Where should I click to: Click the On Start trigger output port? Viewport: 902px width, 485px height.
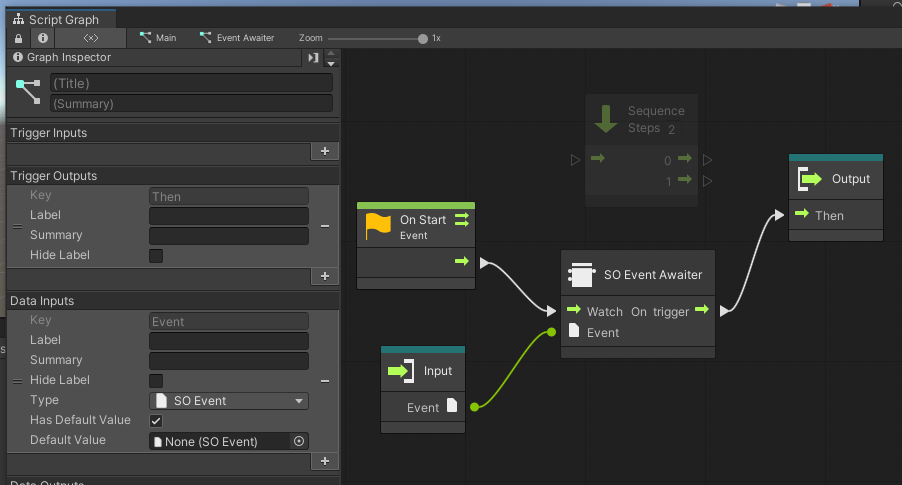click(x=461, y=261)
